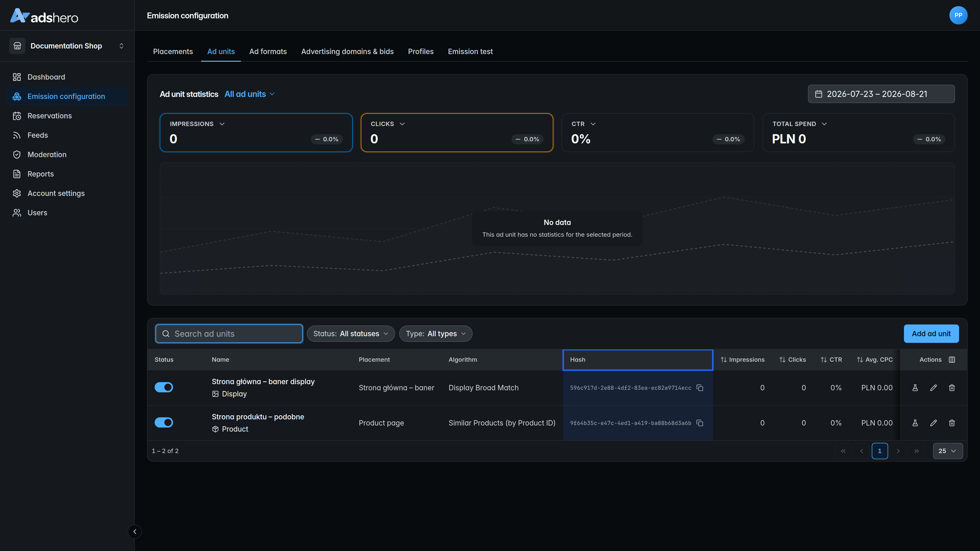This screenshot has width=980, height=551.
Task: Test emission for Strona produktu podobne
Action: [x=915, y=423]
